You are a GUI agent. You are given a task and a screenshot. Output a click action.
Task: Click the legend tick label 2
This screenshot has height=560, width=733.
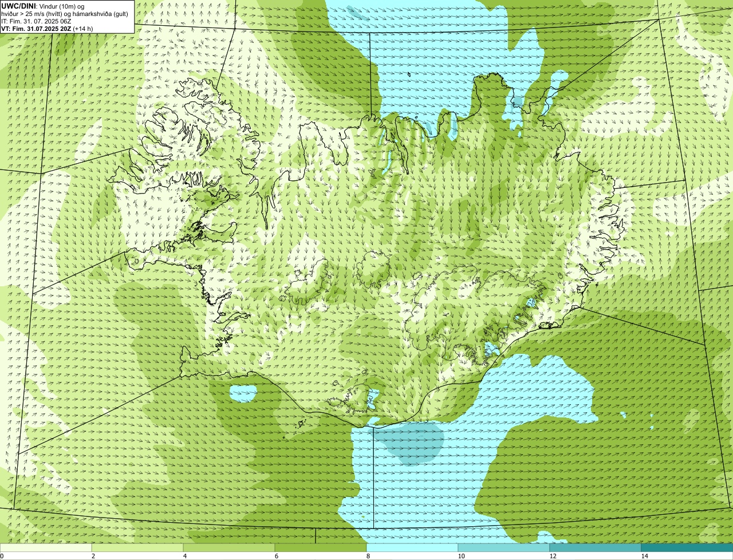[x=92, y=555]
